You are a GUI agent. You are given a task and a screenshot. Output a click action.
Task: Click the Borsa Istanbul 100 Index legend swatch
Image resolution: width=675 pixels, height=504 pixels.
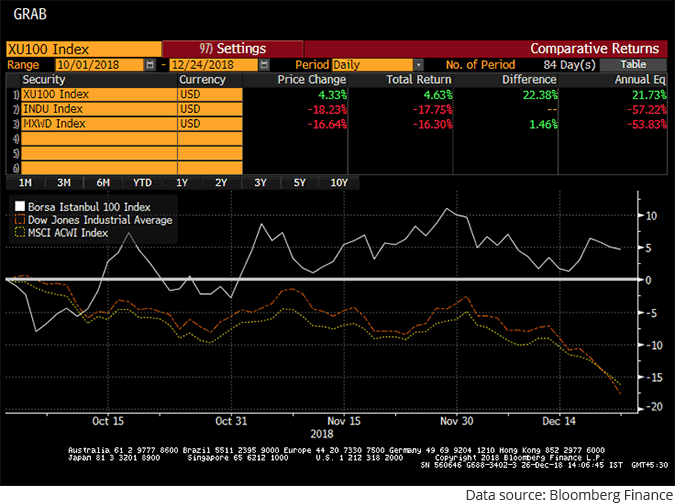[20, 207]
